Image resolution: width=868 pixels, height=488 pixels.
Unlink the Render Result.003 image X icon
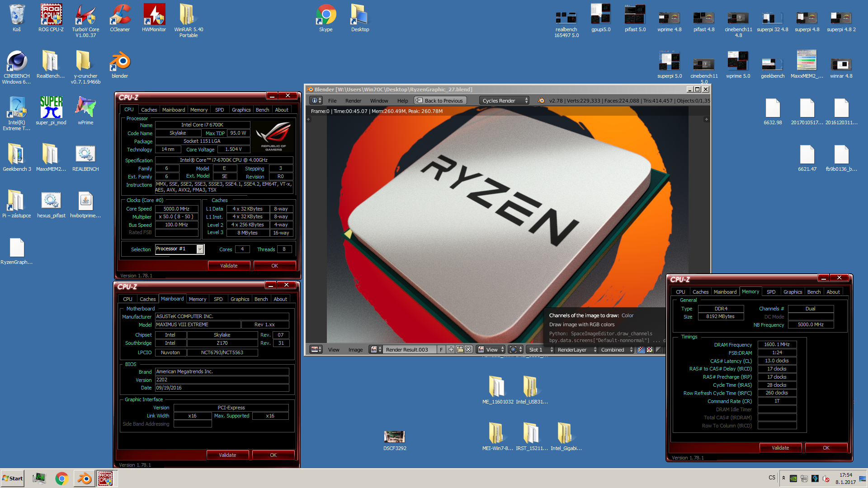[468, 349]
